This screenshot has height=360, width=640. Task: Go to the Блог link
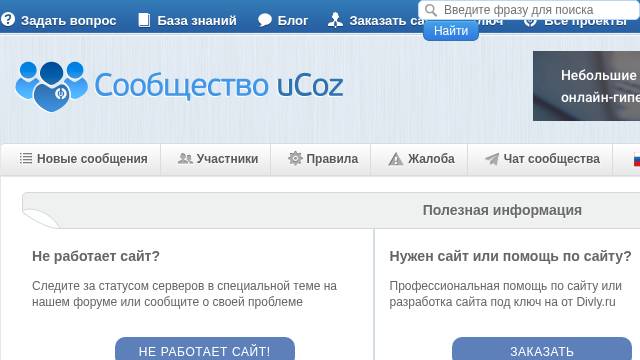pos(293,20)
